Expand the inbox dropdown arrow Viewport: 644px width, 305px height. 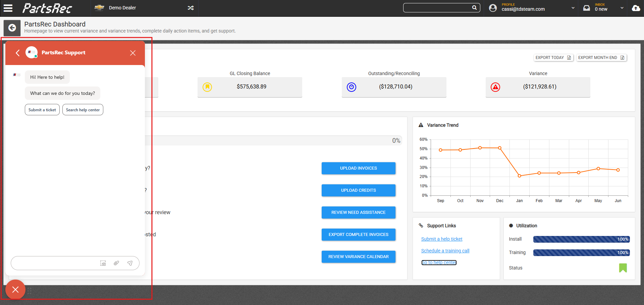coord(622,8)
